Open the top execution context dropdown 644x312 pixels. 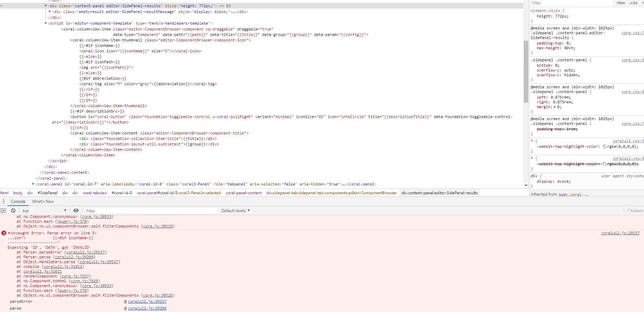[x=44, y=211]
